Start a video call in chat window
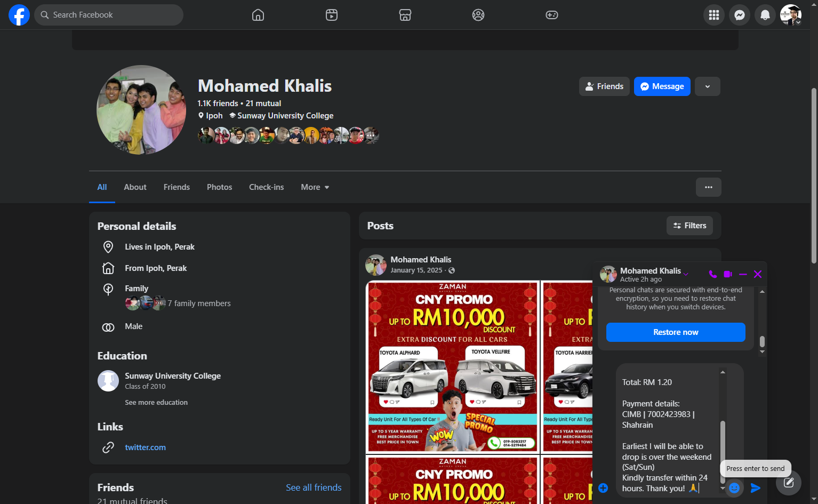Viewport: 818px width, 504px height. click(728, 274)
